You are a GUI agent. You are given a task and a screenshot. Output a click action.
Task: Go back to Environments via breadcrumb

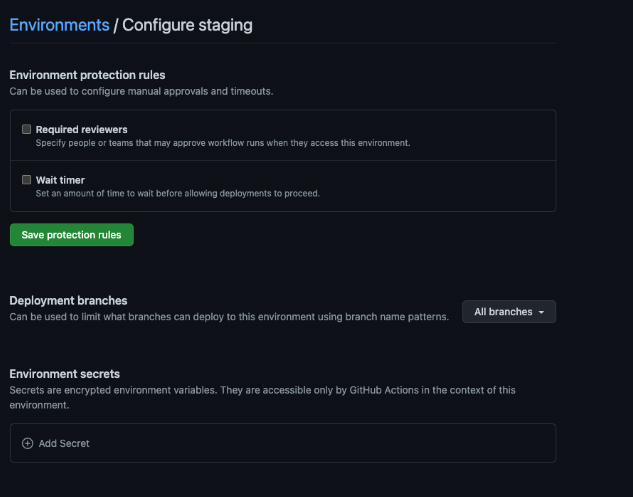coord(59,24)
